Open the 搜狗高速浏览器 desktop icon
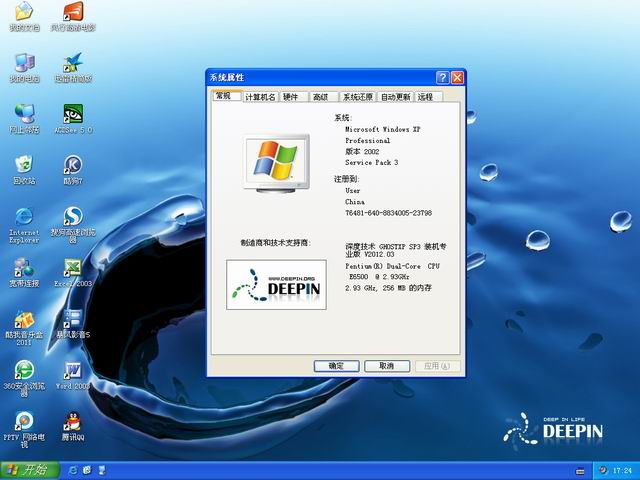 click(x=72, y=217)
